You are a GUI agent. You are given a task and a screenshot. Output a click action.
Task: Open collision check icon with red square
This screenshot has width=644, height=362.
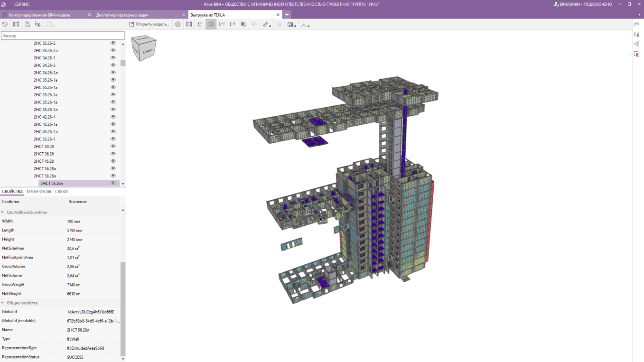pyautogui.click(x=637, y=54)
